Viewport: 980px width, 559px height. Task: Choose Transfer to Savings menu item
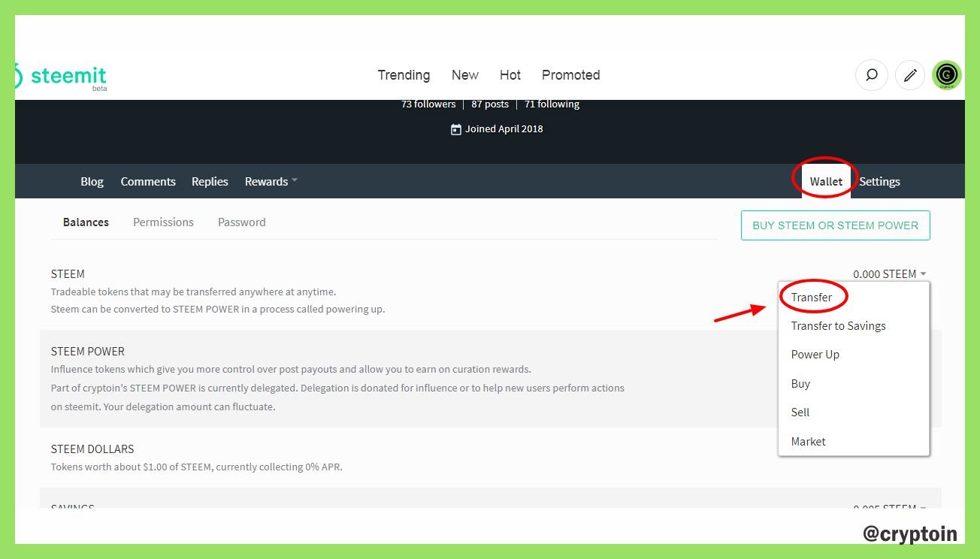tap(838, 325)
